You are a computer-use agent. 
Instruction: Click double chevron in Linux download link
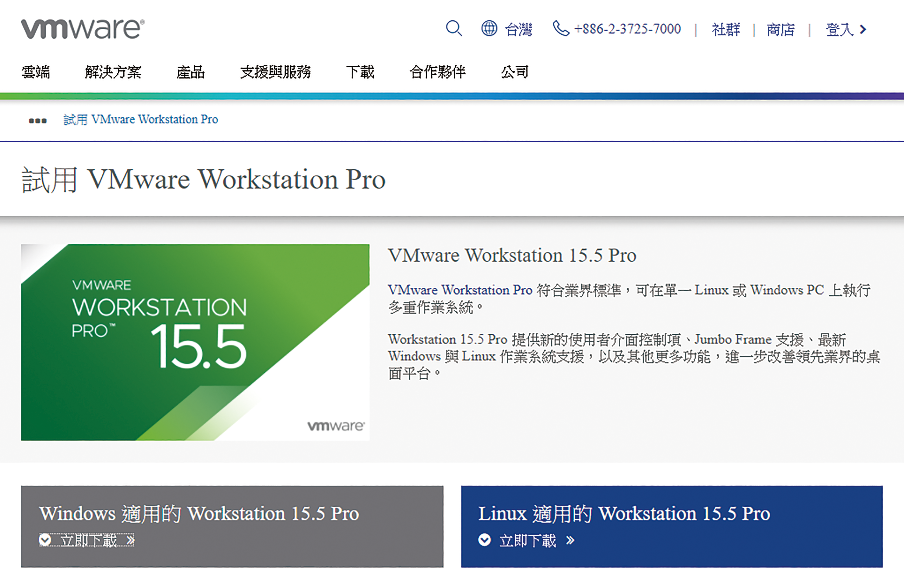[x=570, y=540]
